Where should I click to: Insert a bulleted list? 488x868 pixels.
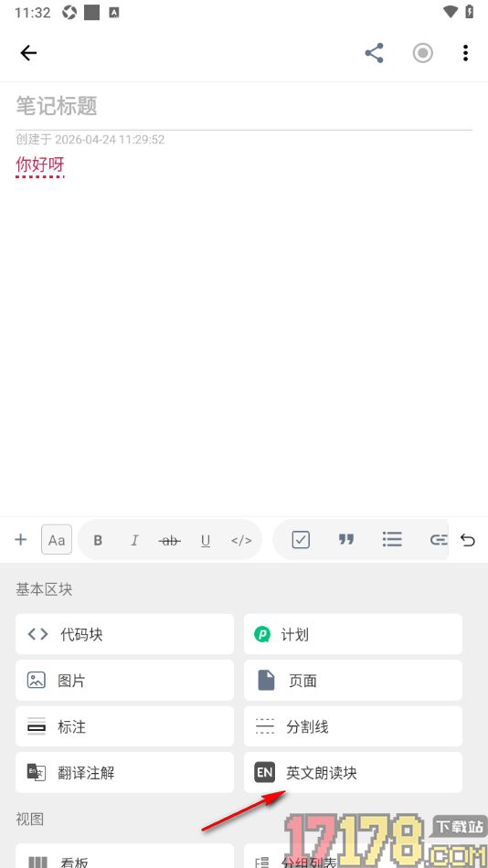pos(392,539)
